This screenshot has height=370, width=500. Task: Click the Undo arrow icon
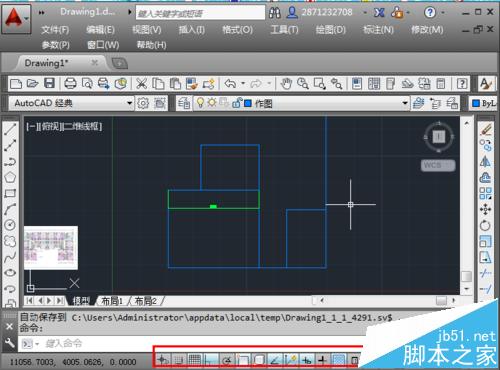230,83
